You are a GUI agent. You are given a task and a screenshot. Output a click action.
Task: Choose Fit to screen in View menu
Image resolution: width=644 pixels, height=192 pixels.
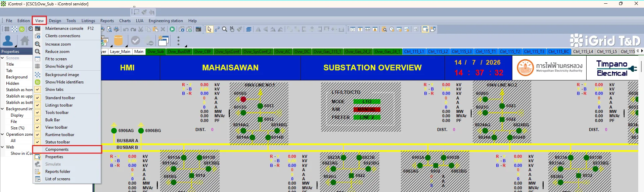coord(67,59)
